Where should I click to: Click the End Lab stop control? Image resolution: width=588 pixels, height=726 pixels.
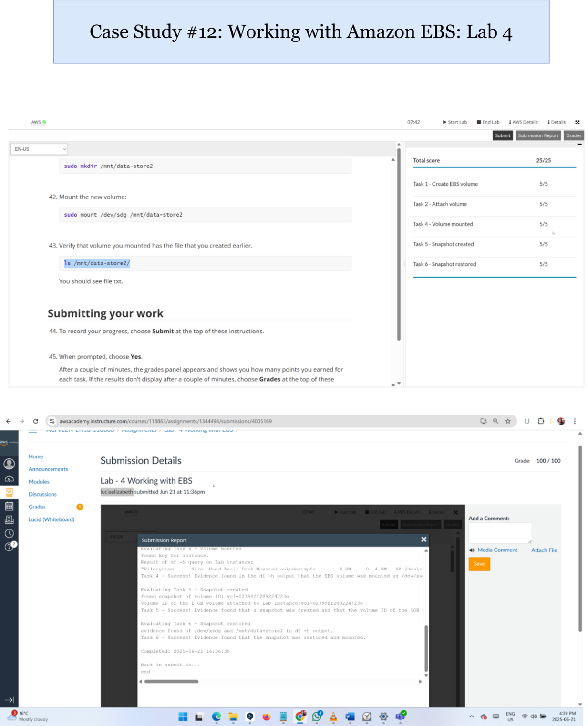click(488, 122)
